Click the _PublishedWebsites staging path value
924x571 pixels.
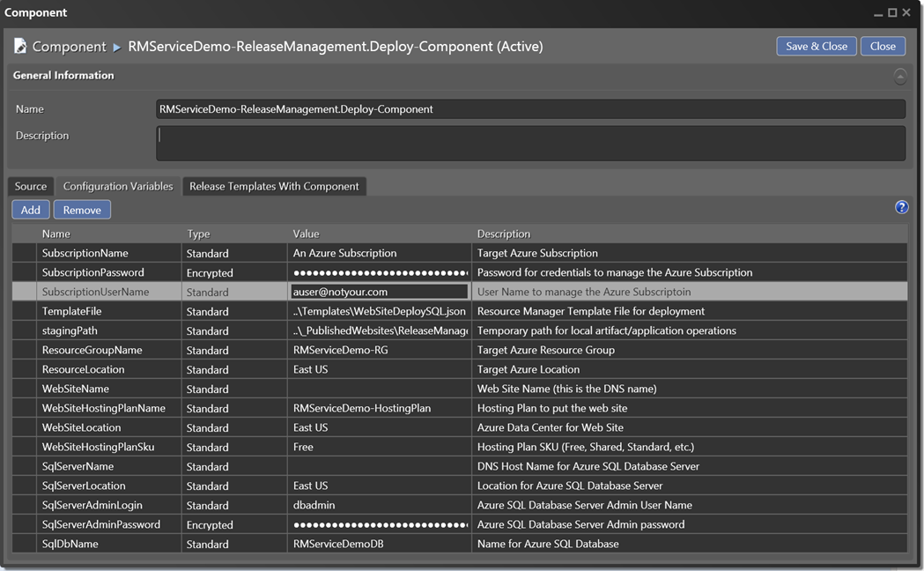click(x=380, y=330)
